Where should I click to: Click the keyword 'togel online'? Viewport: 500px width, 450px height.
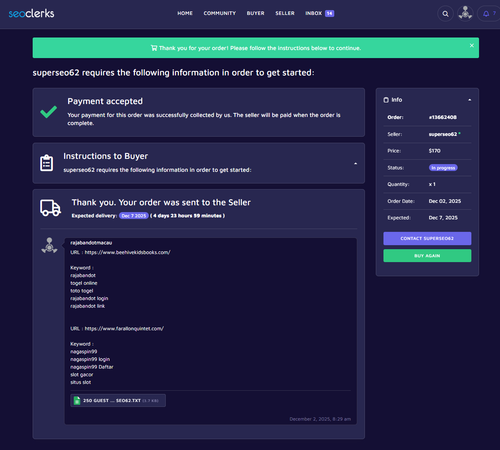point(84,283)
